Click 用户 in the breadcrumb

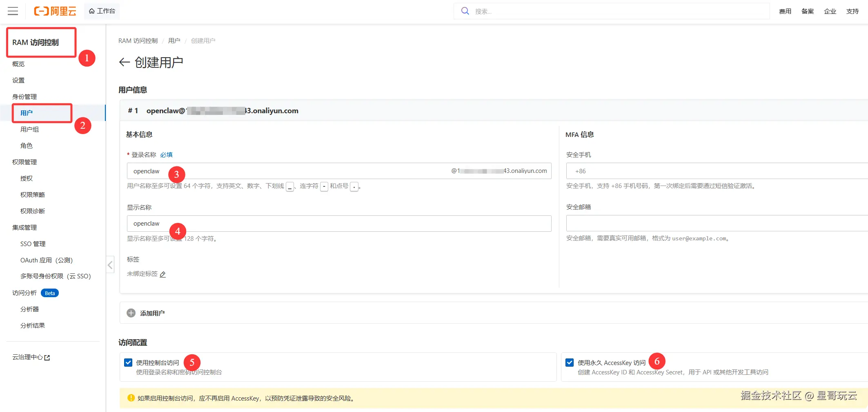pos(174,40)
